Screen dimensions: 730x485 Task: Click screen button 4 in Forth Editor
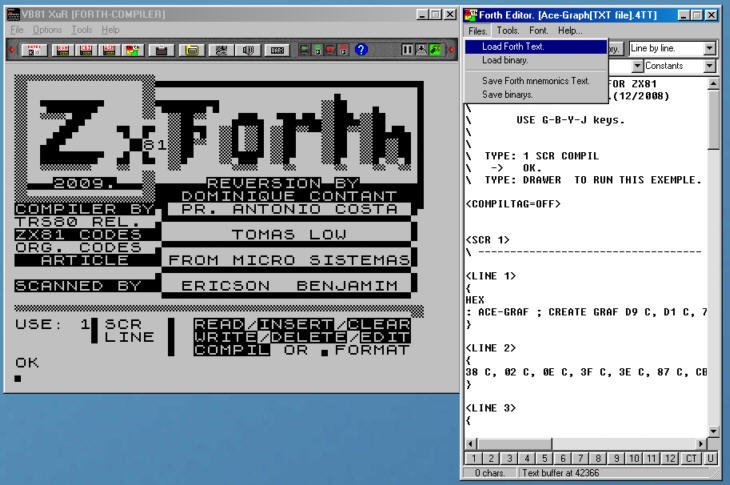[527, 458]
